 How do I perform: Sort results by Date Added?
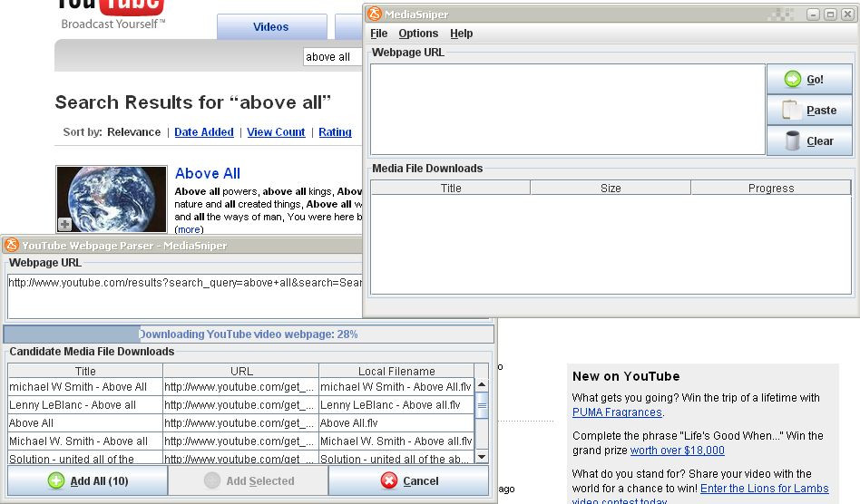pyautogui.click(x=204, y=132)
